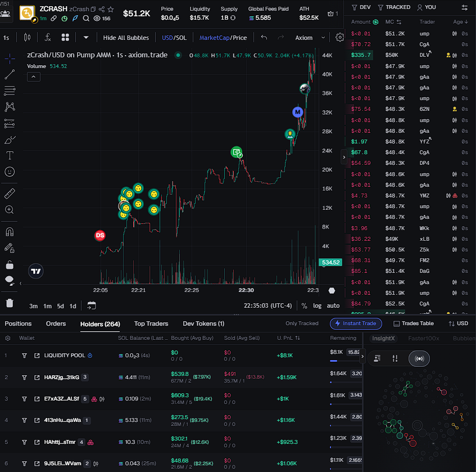476x472 pixels.
Task: Switch to the Orders tab
Action: click(x=56, y=323)
